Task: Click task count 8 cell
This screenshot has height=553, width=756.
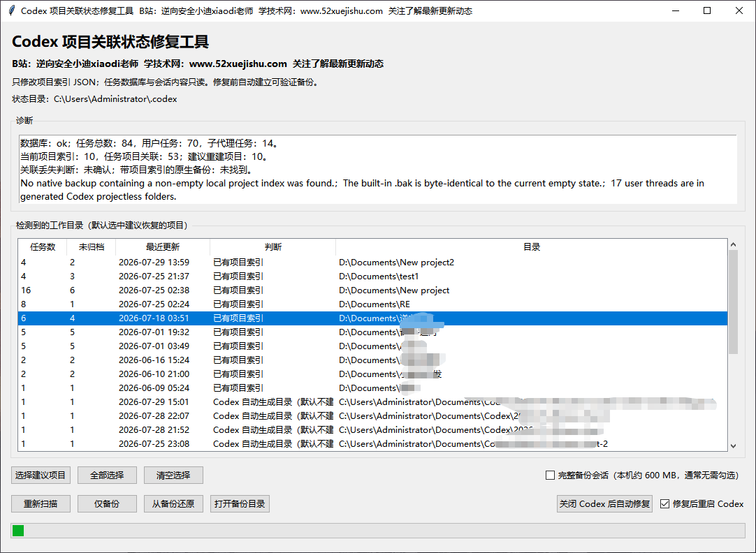Action: [24, 304]
